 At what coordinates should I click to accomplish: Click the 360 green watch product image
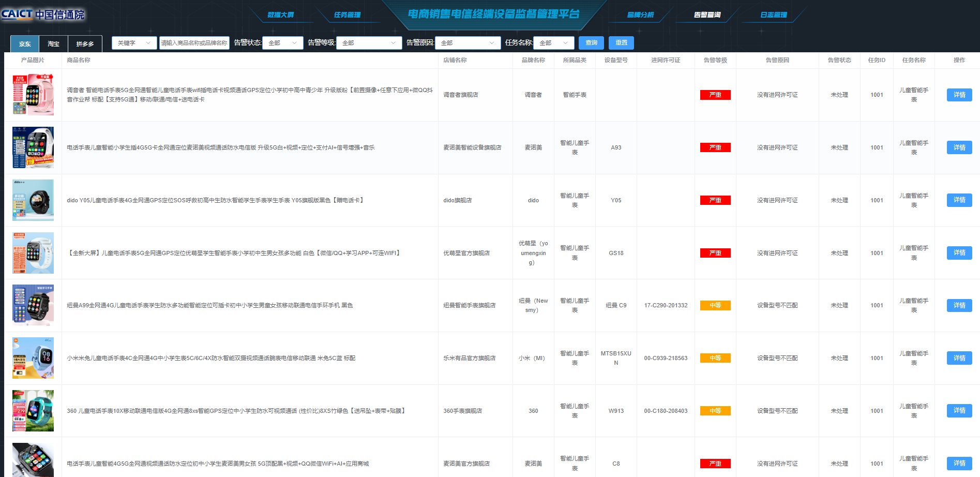pos(33,411)
